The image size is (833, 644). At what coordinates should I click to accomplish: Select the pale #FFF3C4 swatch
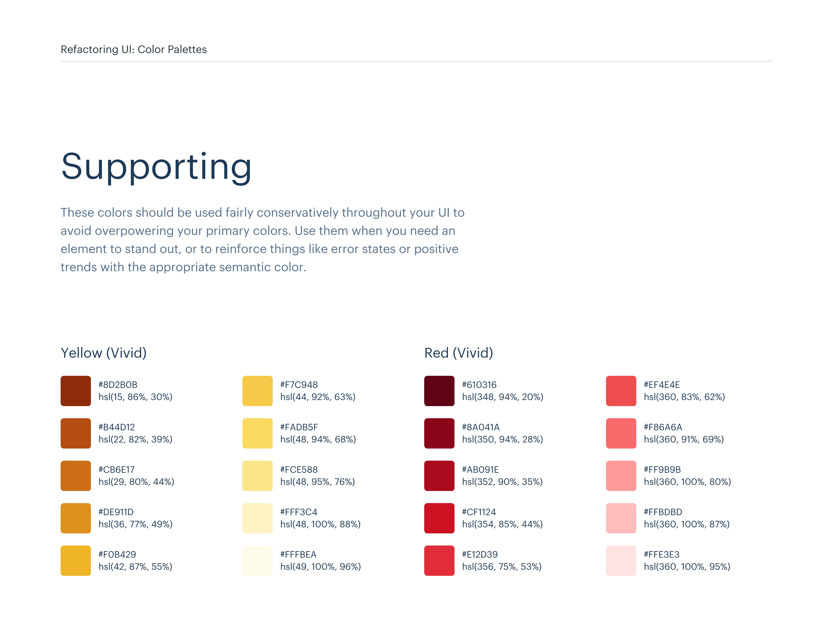[x=258, y=518]
